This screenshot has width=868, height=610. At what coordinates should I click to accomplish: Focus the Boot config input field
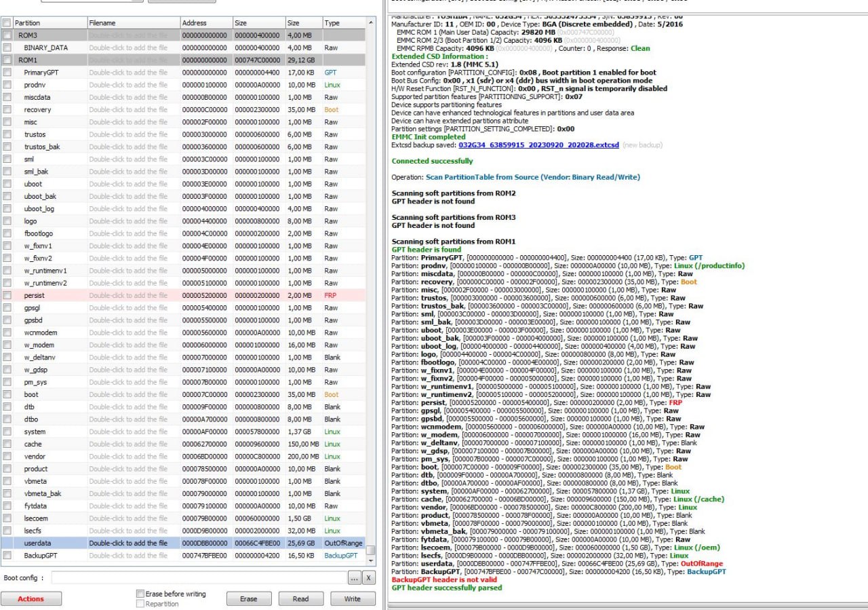pyautogui.click(x=198, y=578)
